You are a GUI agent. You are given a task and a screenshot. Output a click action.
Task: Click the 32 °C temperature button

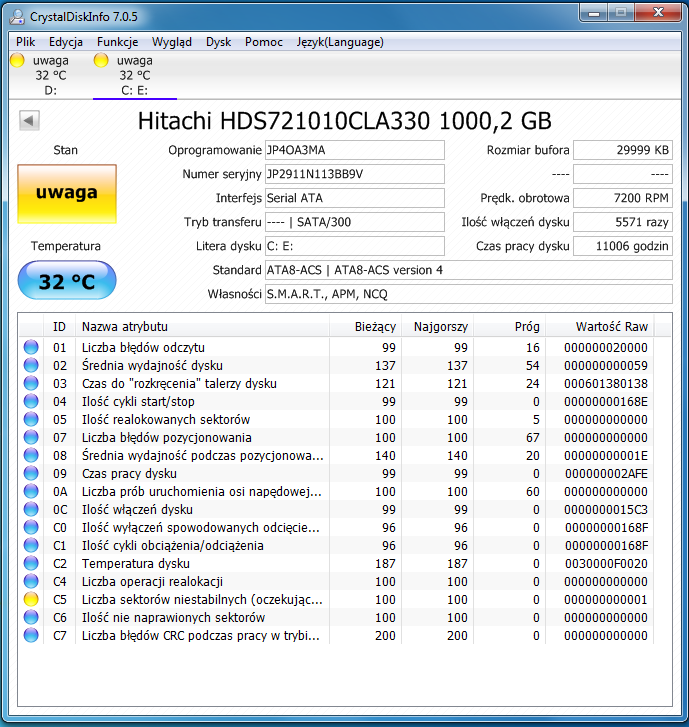point(67,280)
